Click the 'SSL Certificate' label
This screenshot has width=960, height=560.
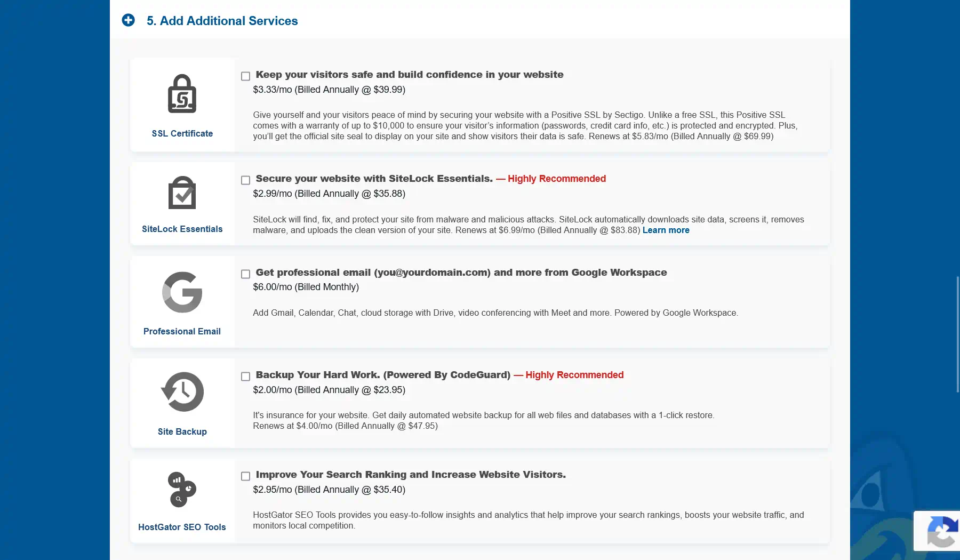click(x=182, y=133)
